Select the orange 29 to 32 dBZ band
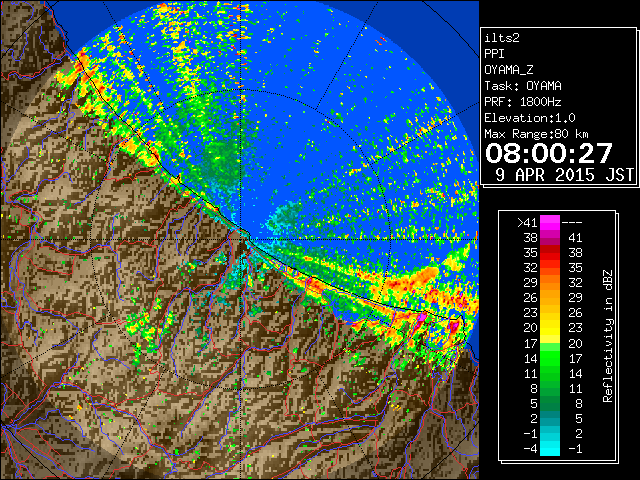Screen dimensions: 640x480 (550, 283)
